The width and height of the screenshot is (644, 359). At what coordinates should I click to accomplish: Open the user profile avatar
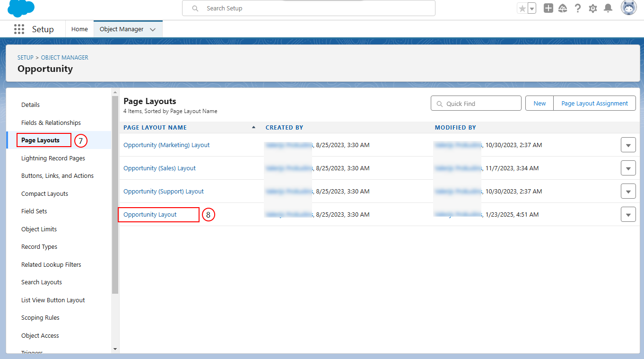pos(629,8)
